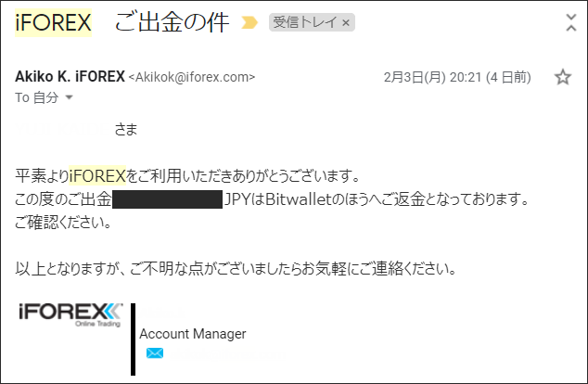Toggle the yellow importance marker

pyautogui.click(x=249, y=22)
